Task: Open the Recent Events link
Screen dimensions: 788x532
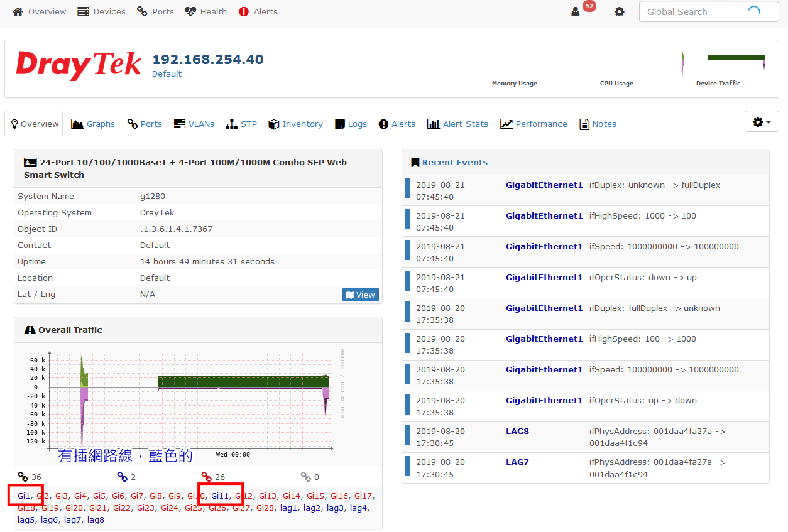Action: 454,162
